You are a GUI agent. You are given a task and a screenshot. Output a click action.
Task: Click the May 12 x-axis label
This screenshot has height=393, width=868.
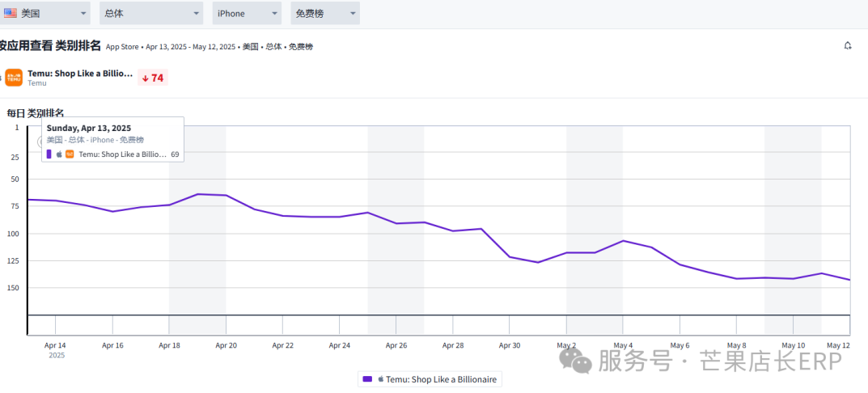[838, 345]
